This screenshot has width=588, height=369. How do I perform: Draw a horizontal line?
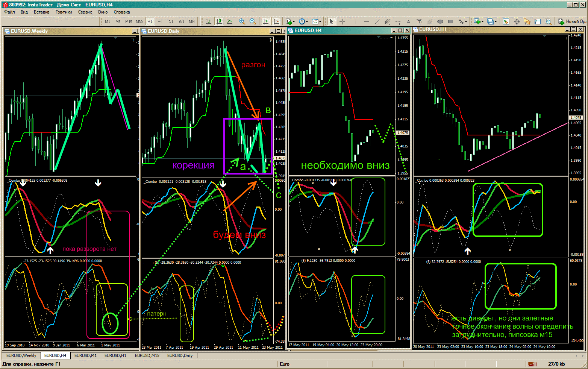coord(367,21)
